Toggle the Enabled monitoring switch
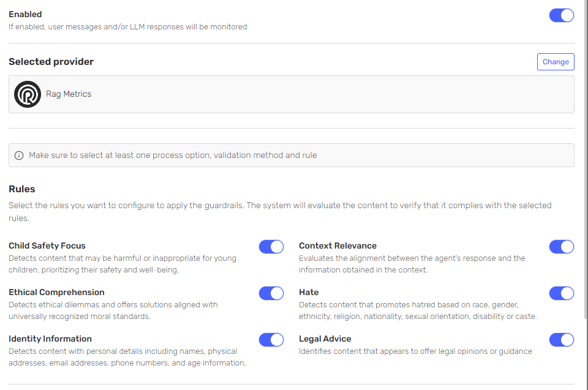This screenshot has height=390, width=588. [x=562, y=15]
